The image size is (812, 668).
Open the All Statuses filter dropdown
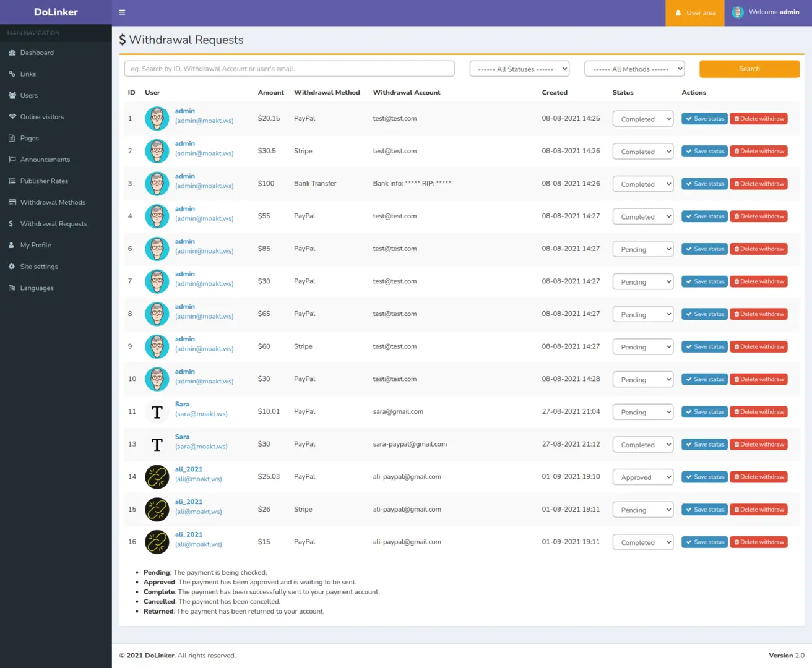[x=519, y=69]
